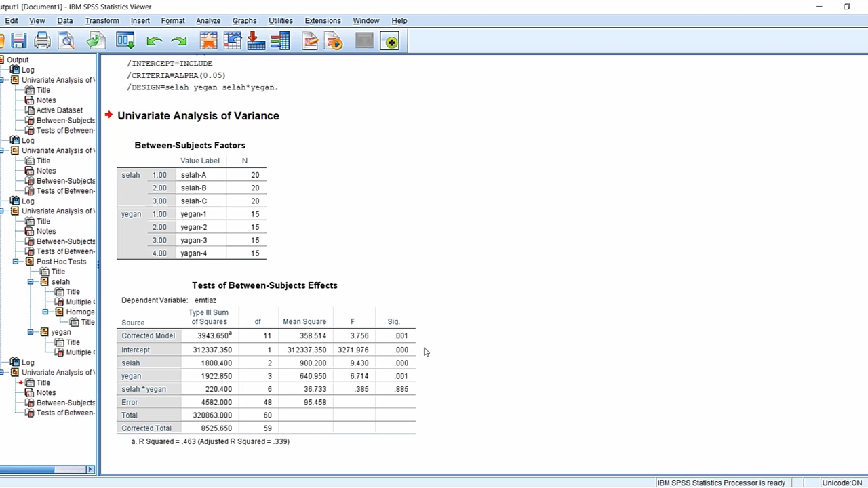Click the Run Script toolbar icon
Screen dimensions: 868x488
point(334,41)
